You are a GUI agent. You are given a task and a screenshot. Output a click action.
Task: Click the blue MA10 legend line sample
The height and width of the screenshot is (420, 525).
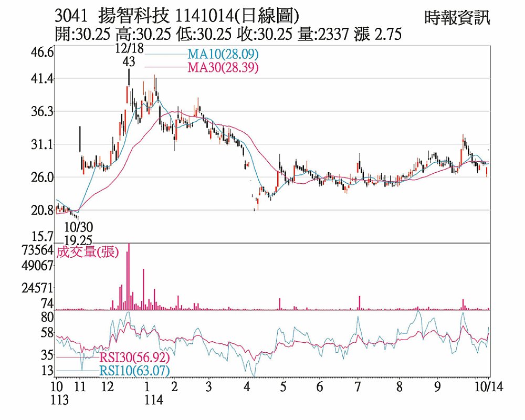[x=165, y=54]
